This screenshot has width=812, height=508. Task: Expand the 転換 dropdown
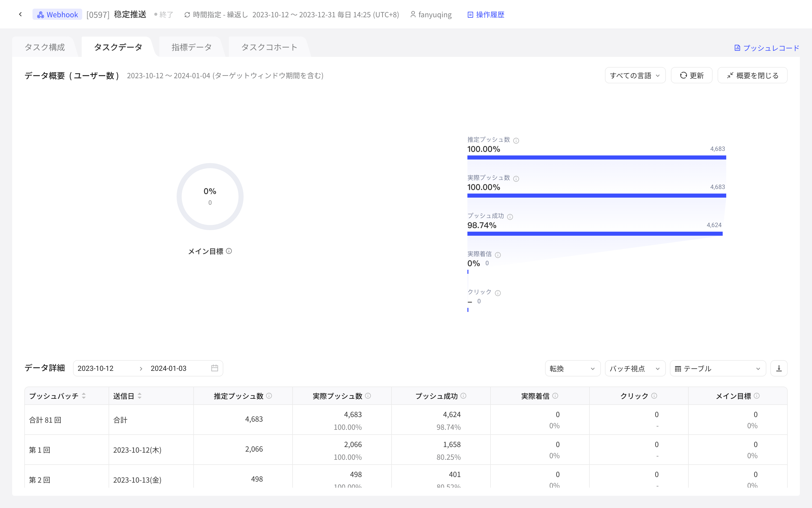(572, 369)
